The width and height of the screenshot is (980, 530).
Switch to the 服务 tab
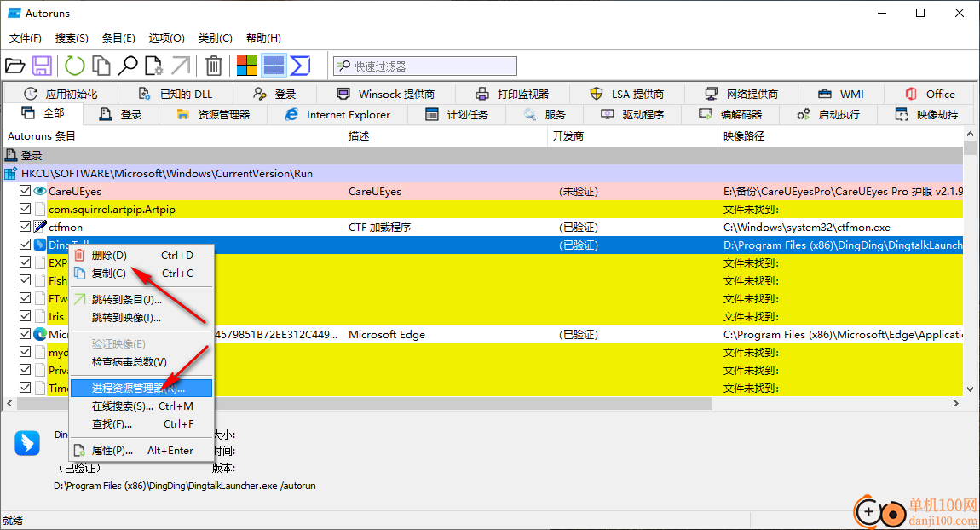click(545, 114)
